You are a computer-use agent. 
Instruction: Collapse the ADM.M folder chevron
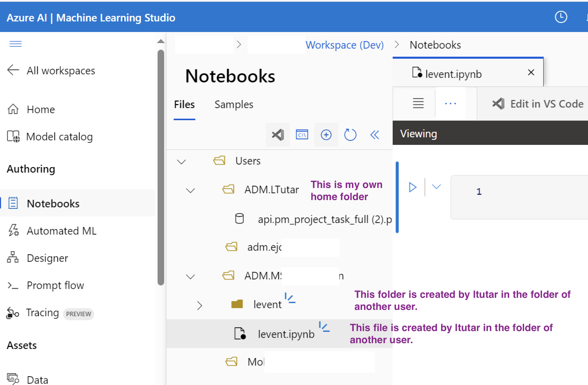point(190,277)
